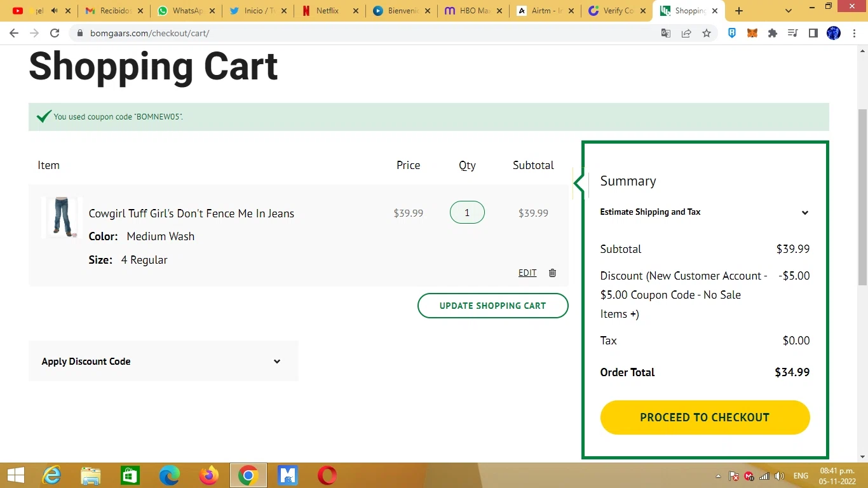Open the Bitwarden shield extension
This screenshot has height=488, width=868.
coord(732,33)
